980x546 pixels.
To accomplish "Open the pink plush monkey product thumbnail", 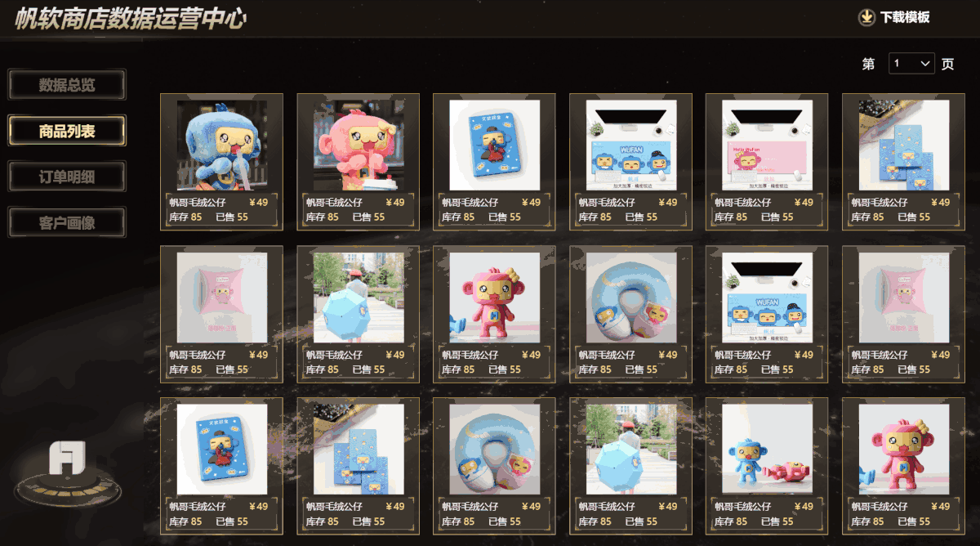I will pyautogui.click(x=359, y=145).
